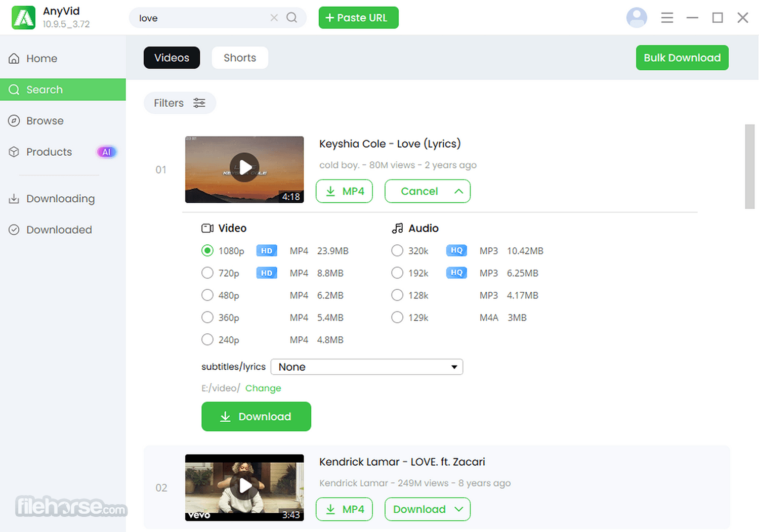Switch to the Shorts tab
This screenshot has height=532, width=759.
click(x=240, y=58)
